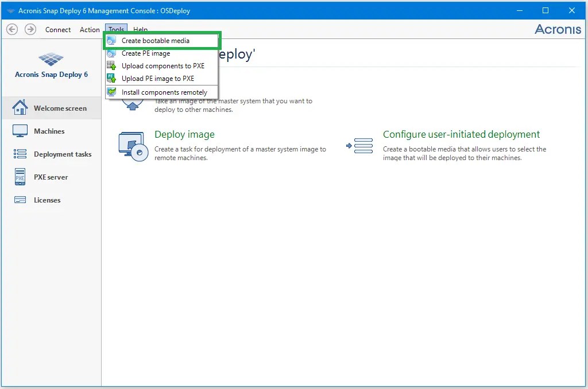The height and width of the screenshot is (389, 588).
Task: Click the Back navigation arrow
Action: [12, 29]
